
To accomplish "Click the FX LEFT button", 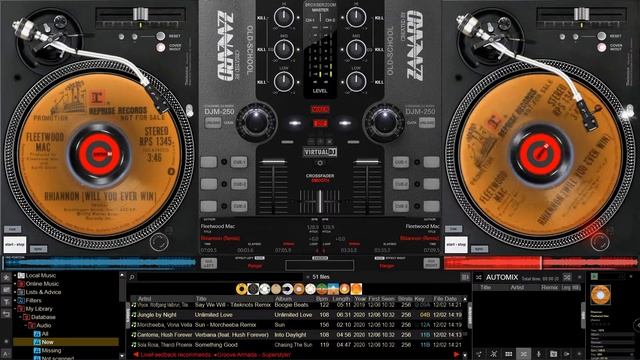I will click(x=209, y=263).
